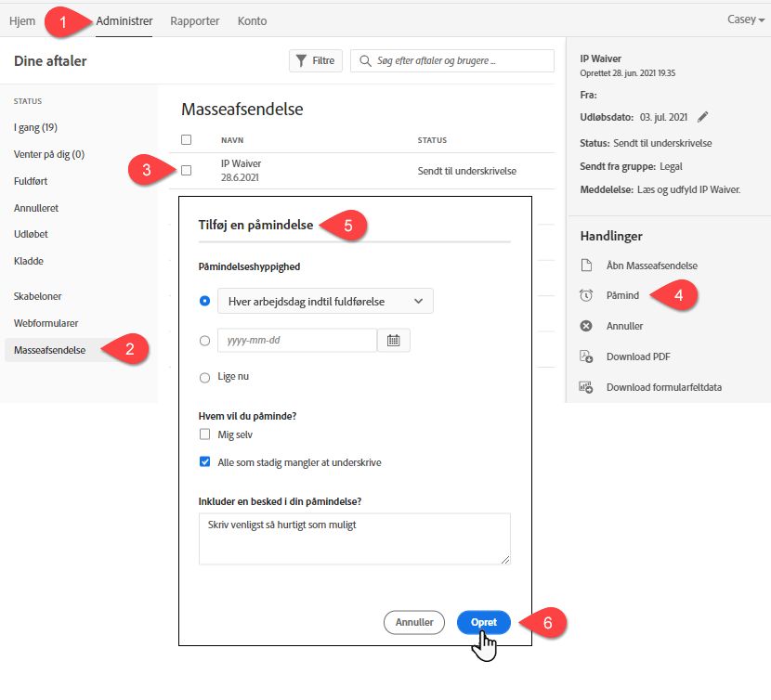Image resolution: width=771 pixels, height=700 pixels.
Task: Sort by the STATUS column header
Action: tap(432, 140)
